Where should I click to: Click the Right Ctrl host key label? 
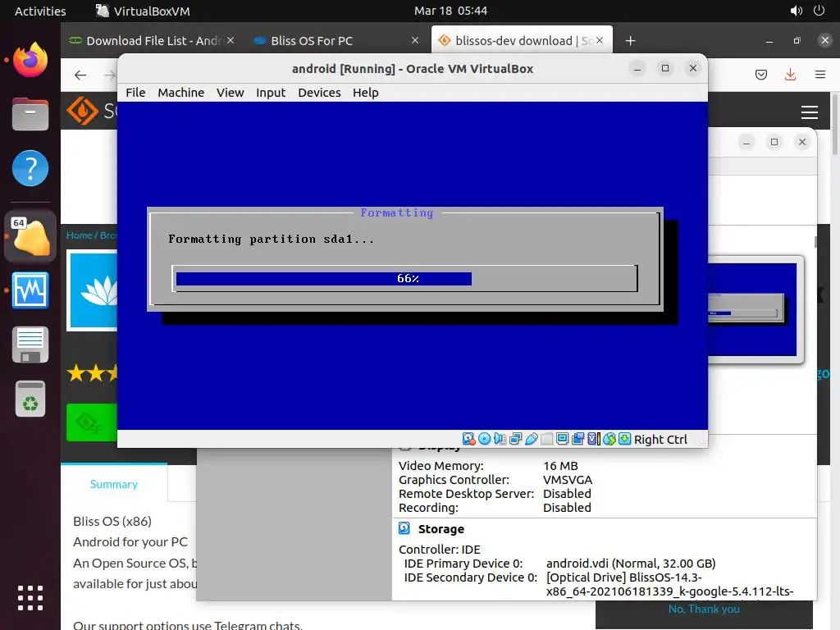[x=660, y=440]
